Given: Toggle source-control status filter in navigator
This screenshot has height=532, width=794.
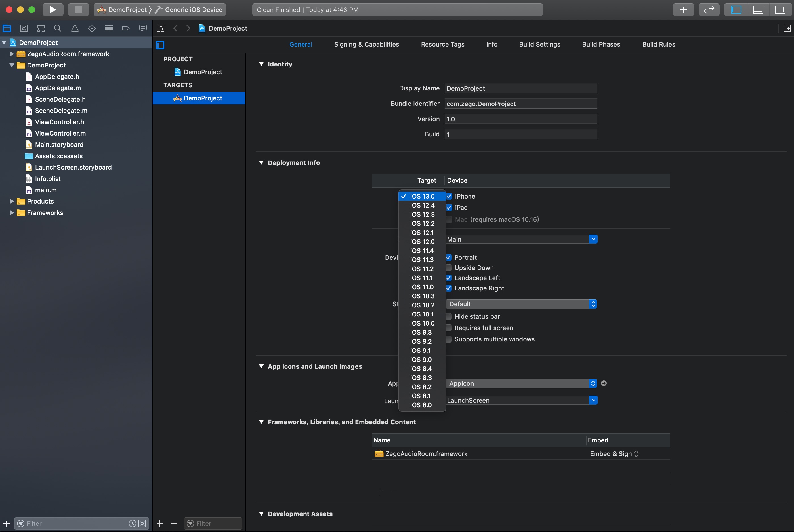Looking at the screenshot, I should (142, 523).
